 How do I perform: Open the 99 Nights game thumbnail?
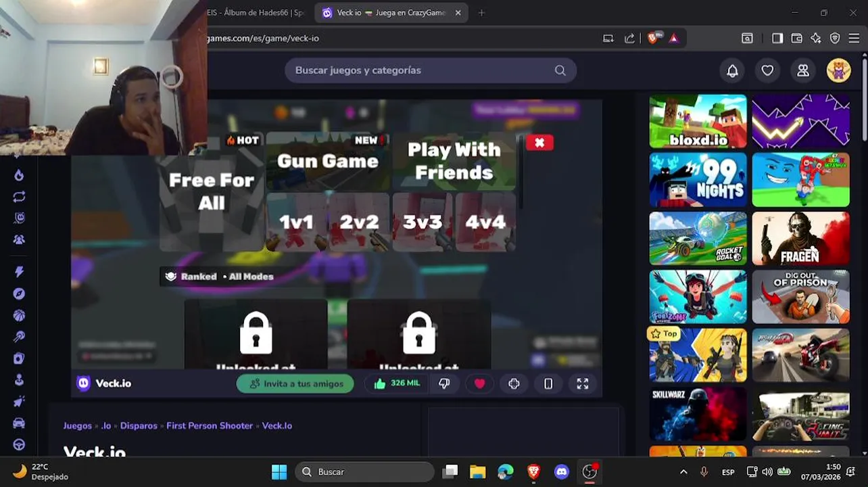point(698,180)
